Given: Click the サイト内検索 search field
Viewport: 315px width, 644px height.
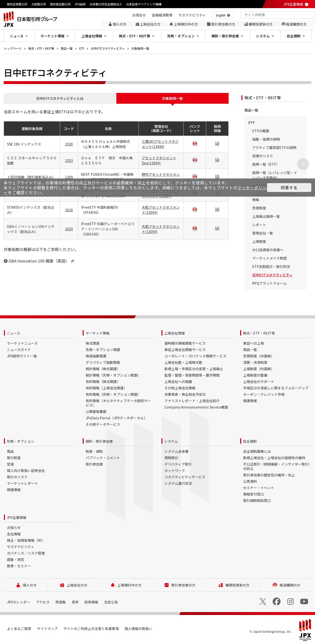Looking at the screenshot, I should pyautogui.click(x=277, y=15).
